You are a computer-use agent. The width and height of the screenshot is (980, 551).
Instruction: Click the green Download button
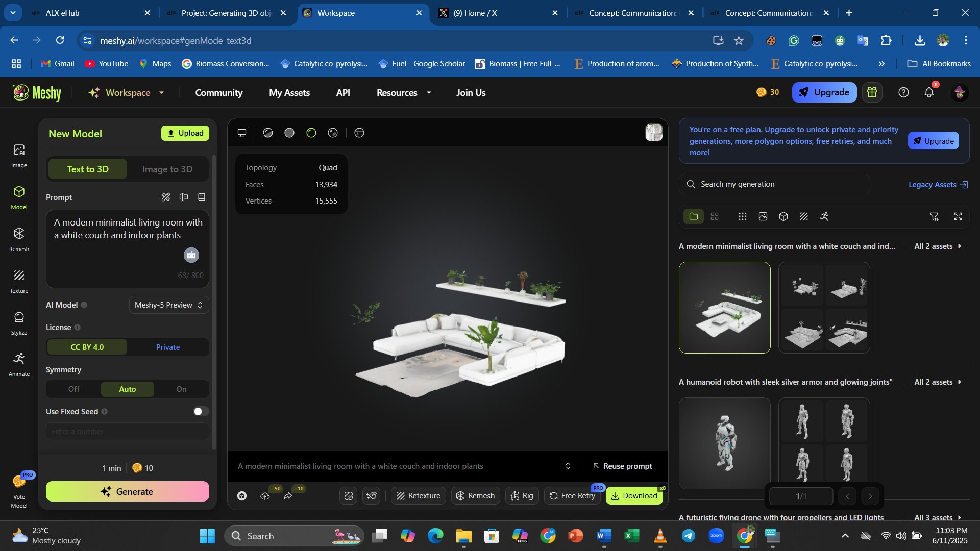point(634,496)
